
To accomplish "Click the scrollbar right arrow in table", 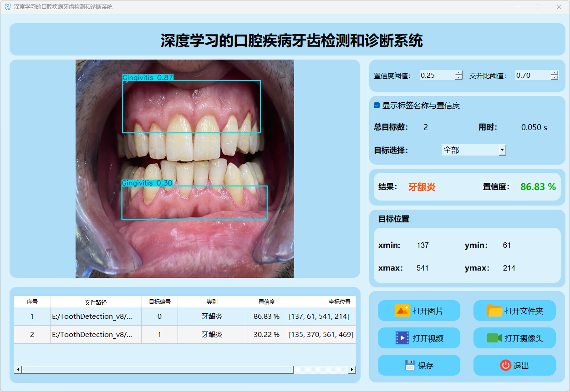I will pos(352,370).
